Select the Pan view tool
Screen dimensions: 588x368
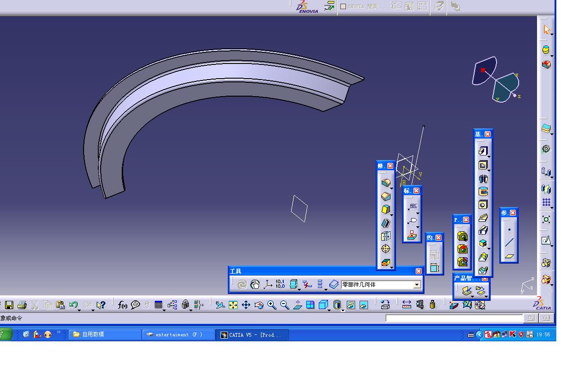tap(246, 305)
